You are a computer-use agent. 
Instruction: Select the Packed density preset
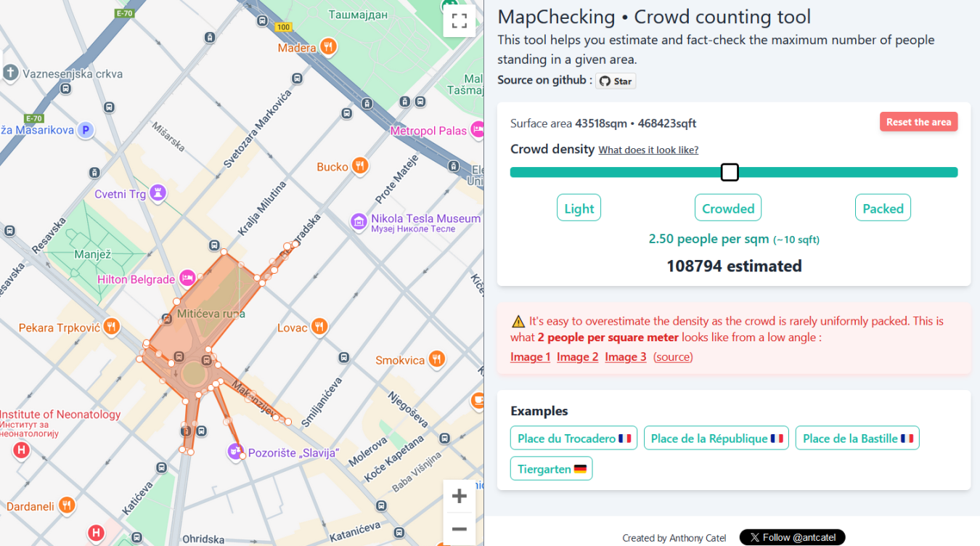coord(883,208)
